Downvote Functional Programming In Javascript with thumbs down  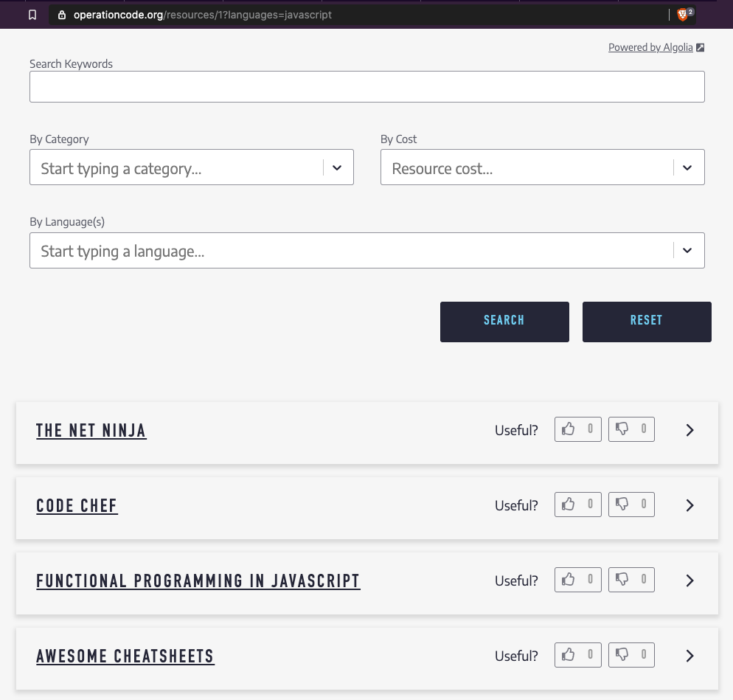(x=622, y=579)
